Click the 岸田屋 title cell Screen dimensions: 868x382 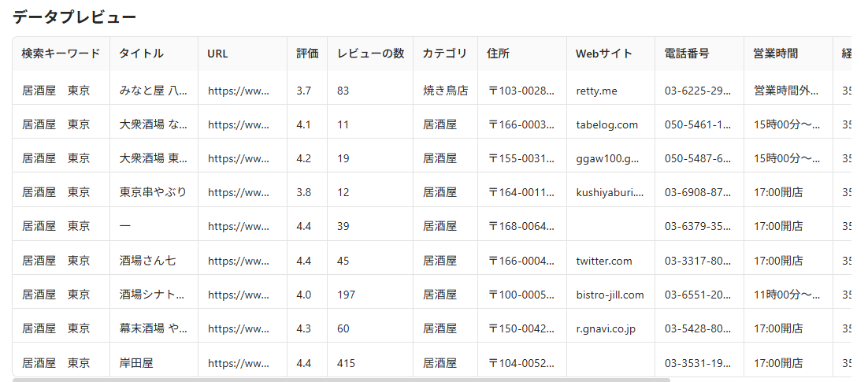[x=136, y=363]
